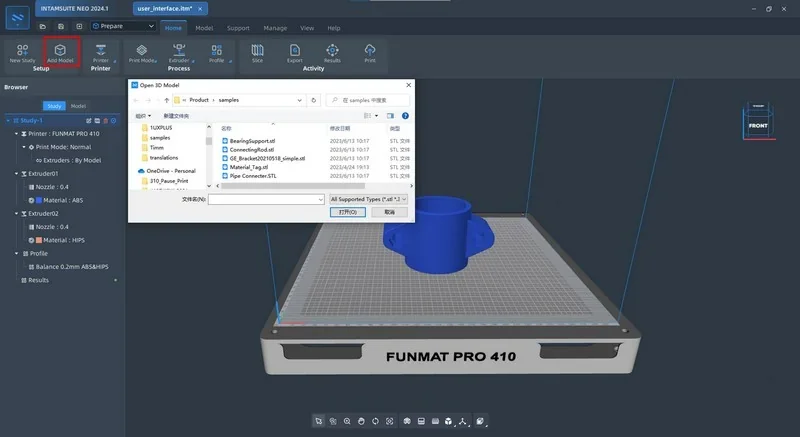Click the up-folder arrow in file dialog
The width and height of the screenshot is (800, 437).
[166, 100]
